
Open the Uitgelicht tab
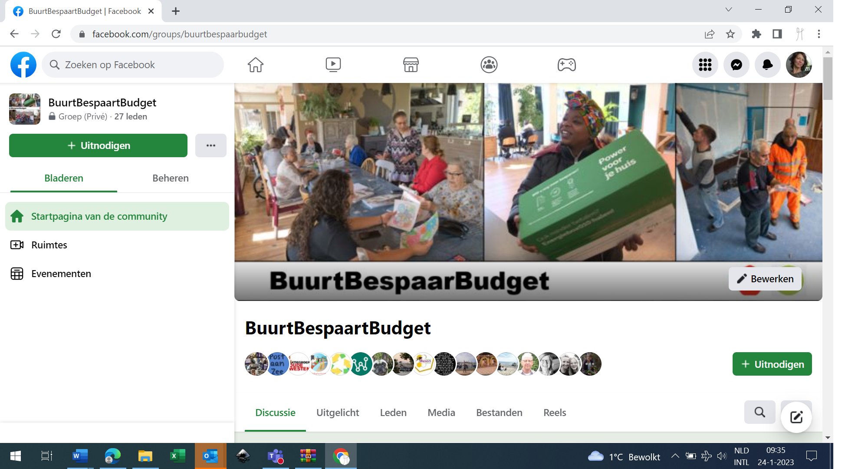[x=338, y=413]
